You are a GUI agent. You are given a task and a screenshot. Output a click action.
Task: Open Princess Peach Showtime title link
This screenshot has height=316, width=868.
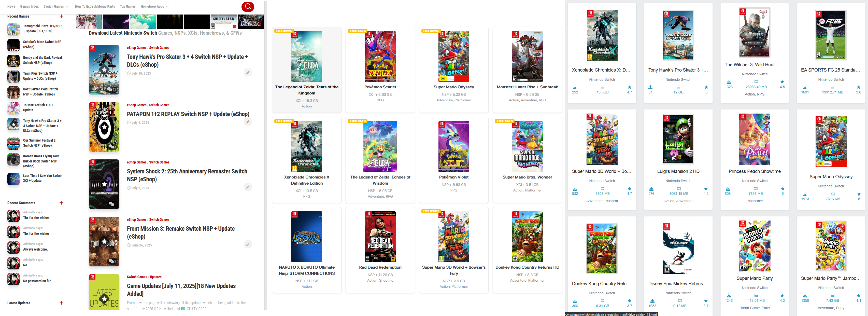755,171
